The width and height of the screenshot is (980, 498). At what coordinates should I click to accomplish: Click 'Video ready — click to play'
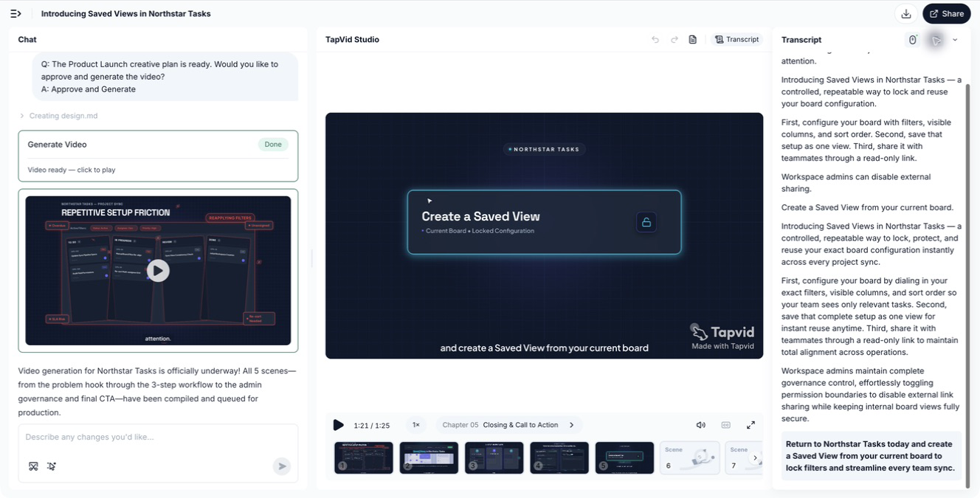coord(72,170)
